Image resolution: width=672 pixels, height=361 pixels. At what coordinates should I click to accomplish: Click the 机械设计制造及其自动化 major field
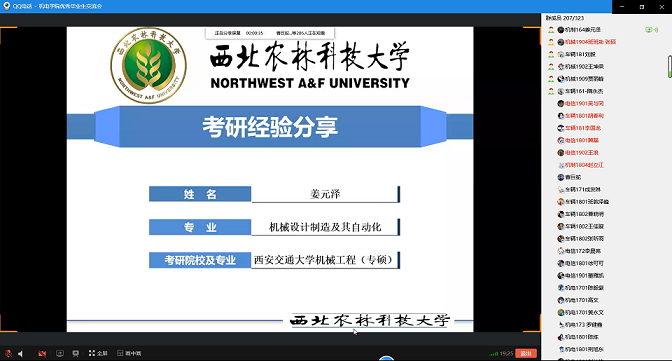tap(325, 227)
